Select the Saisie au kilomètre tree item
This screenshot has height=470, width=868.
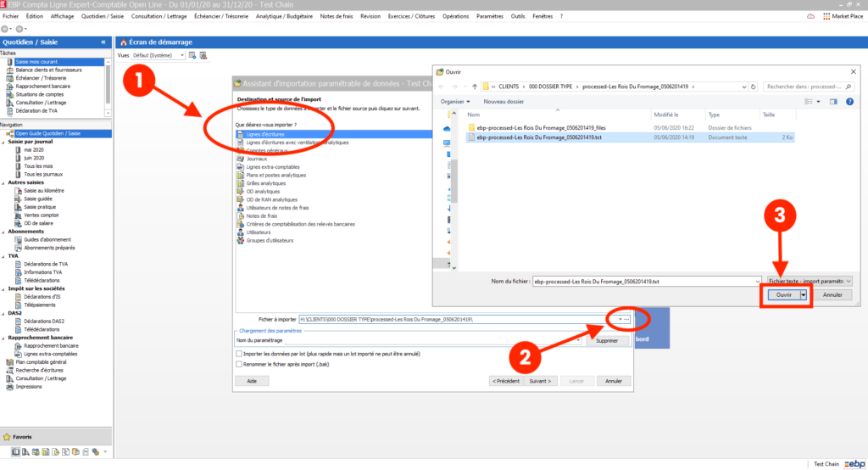[44, 191]
